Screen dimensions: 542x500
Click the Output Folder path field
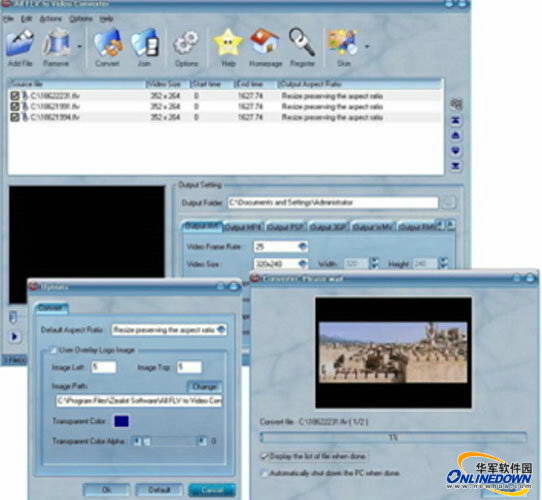(x=333, y=202)
